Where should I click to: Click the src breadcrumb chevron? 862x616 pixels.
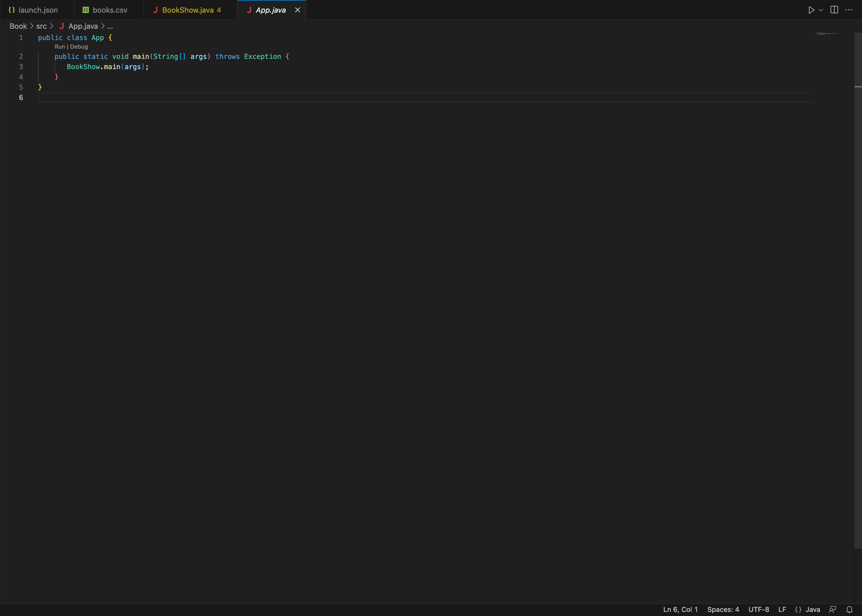(52, 26)
